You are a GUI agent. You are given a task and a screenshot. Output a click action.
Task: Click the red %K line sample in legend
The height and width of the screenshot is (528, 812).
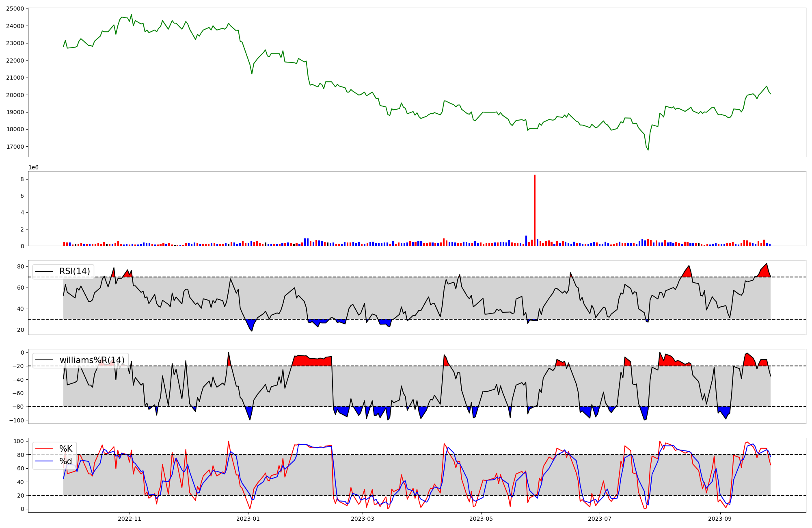pyautogui.click(x=45, y=449)
